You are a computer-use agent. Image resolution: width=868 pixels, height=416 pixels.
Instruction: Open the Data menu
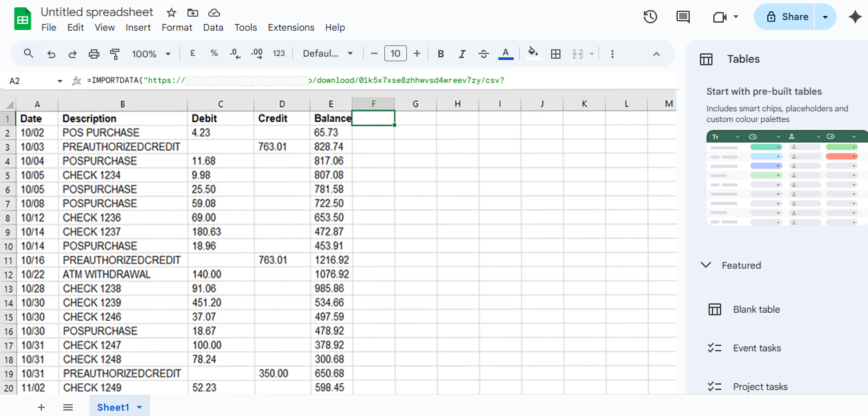coord(213,27)
